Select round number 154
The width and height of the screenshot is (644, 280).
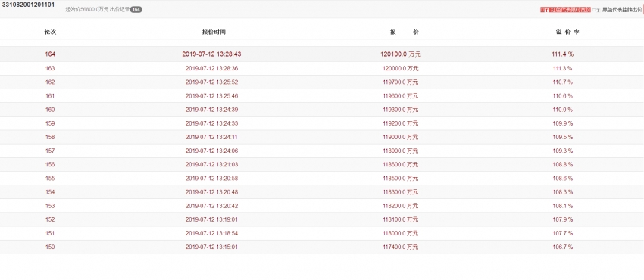click(50, 192)
